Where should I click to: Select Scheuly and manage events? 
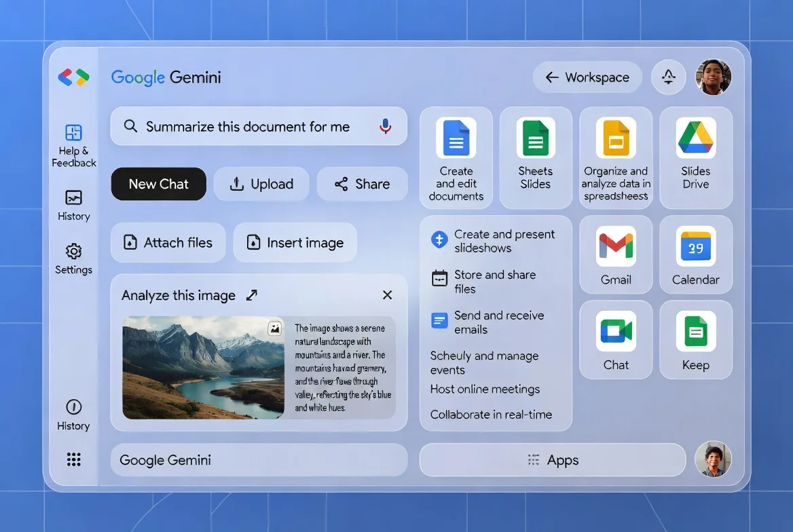(484, 362)
